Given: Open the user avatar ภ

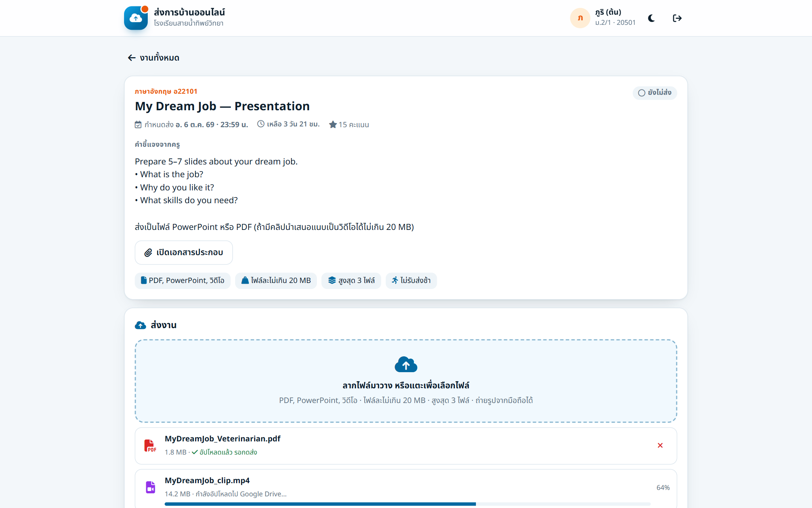Looking at the screenshot, I should click(x=580, y=18).
